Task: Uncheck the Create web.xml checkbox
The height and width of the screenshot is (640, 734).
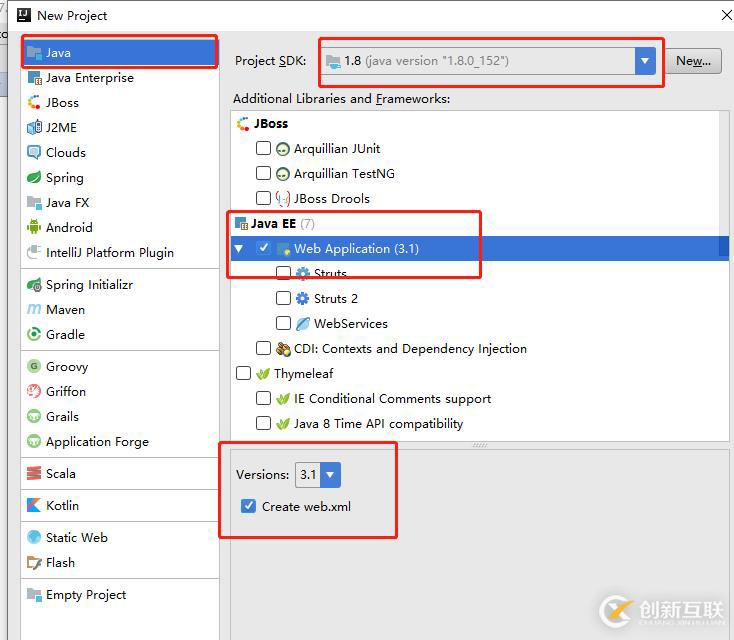Action: point(248,506)
